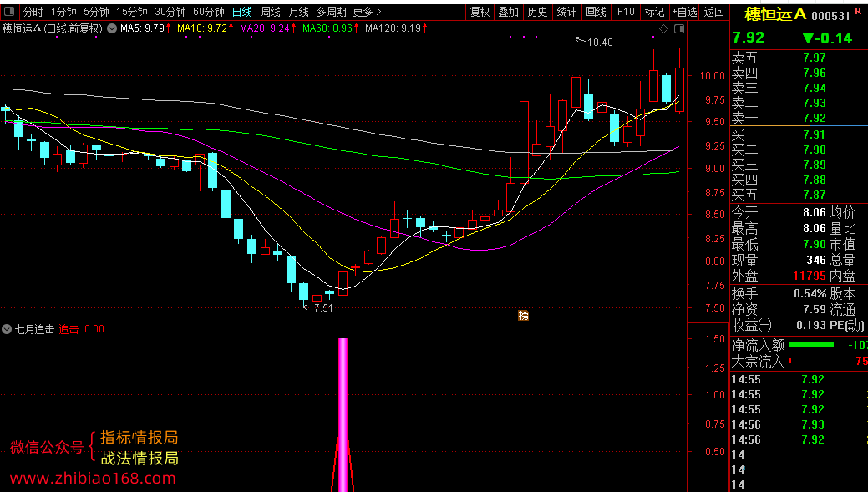The width and height of the screenshot is (868, 492).
Task: Click the 叠加 overlay button
Action: coord(509,12)
